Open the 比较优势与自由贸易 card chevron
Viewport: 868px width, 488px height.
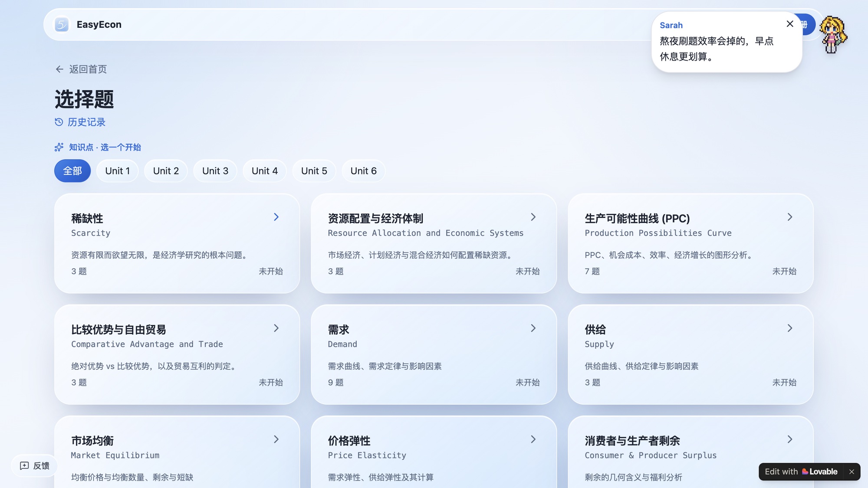coord(276,328)
